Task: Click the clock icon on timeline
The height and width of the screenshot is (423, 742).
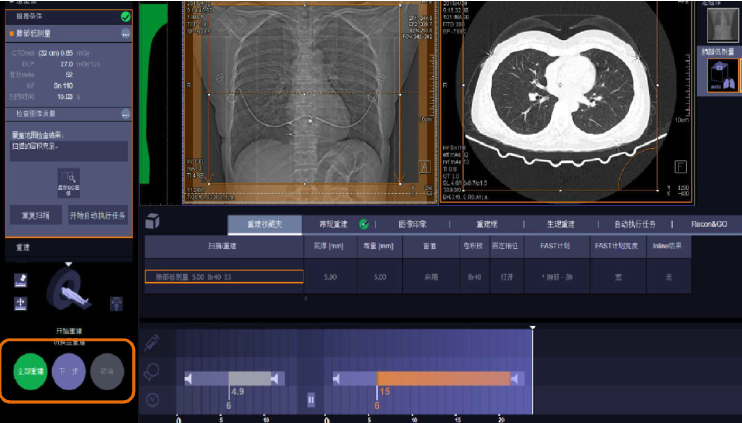Action: pos(152,400)
